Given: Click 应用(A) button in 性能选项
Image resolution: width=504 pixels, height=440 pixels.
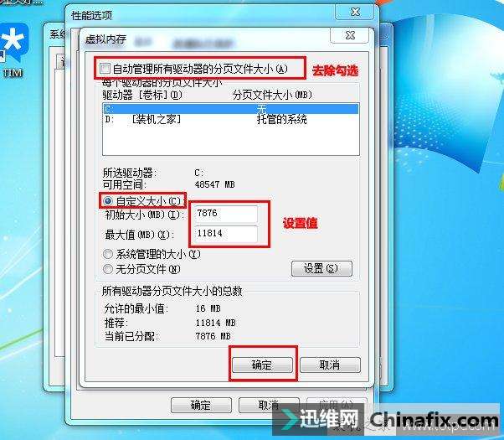Looking at the screenshot, I should (337, 405).
